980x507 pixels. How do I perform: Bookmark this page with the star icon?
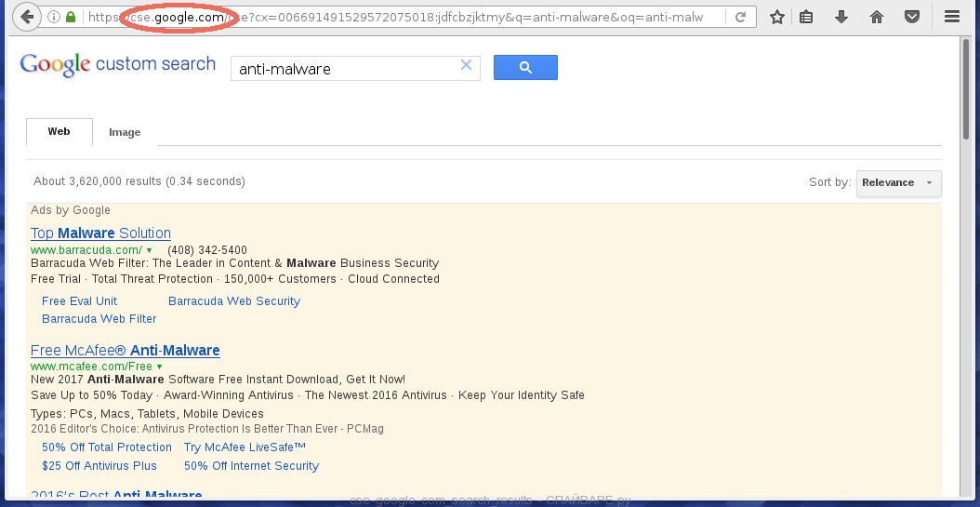pyautogui.click(x=777, y=18)
